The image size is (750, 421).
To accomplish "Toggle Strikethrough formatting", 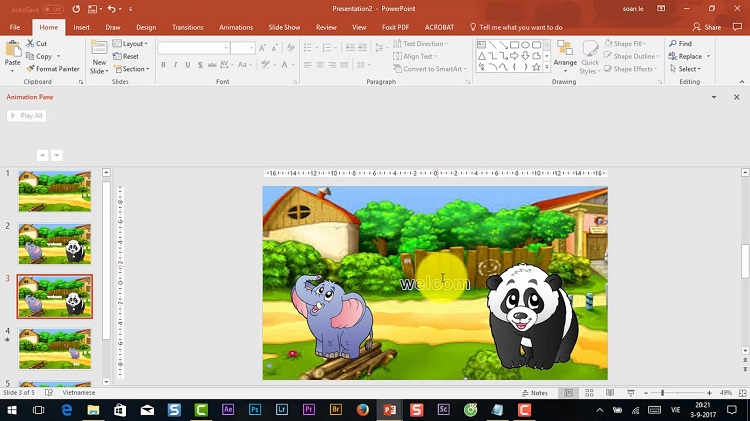I will (212, 65).
